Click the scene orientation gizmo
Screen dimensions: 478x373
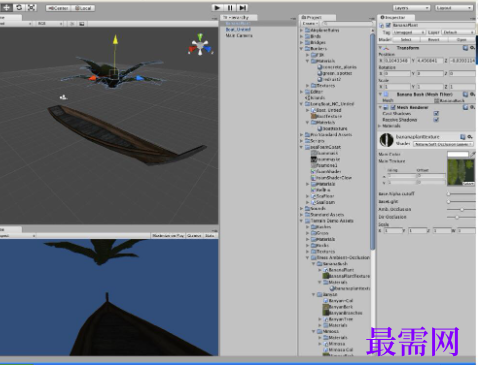200,46
